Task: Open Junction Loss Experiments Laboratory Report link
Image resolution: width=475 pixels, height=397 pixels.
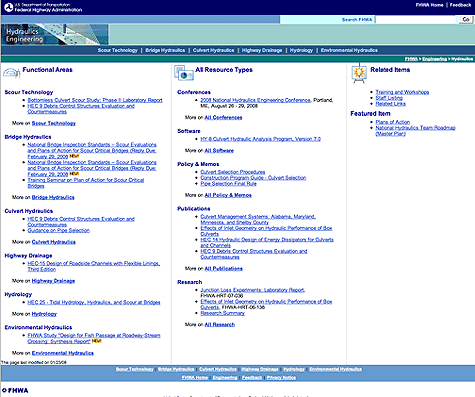Action: [252, 290]
